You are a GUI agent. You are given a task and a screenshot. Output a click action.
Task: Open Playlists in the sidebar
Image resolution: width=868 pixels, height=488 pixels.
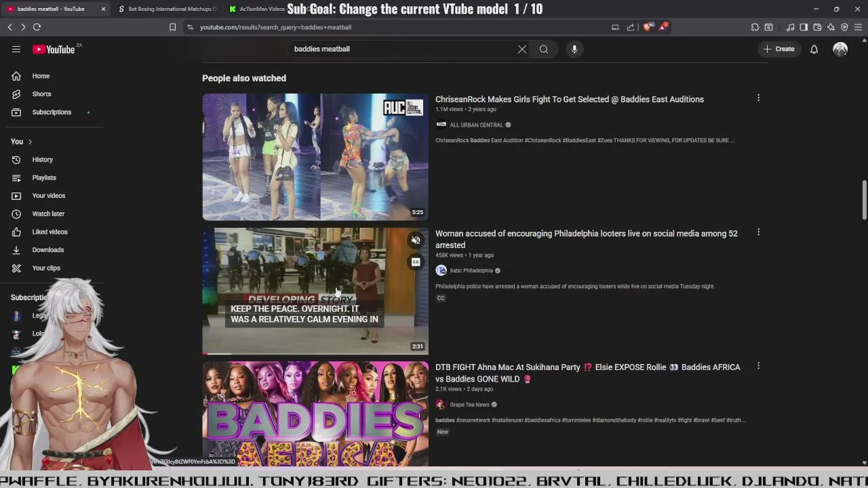[54, 178]
